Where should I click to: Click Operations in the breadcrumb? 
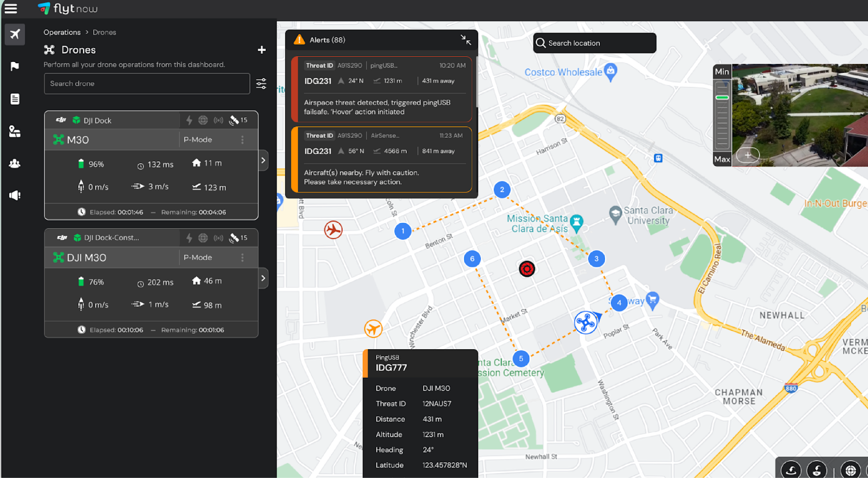point(62,32)
